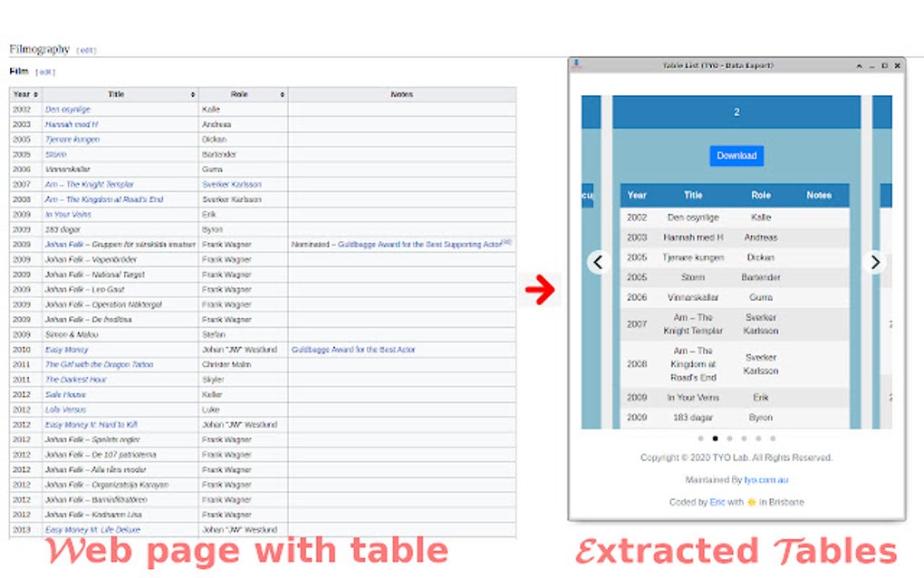Click the left chevron to view the previous table
Image resolution: width=924 pixels, height=578 pixels.
598,262
